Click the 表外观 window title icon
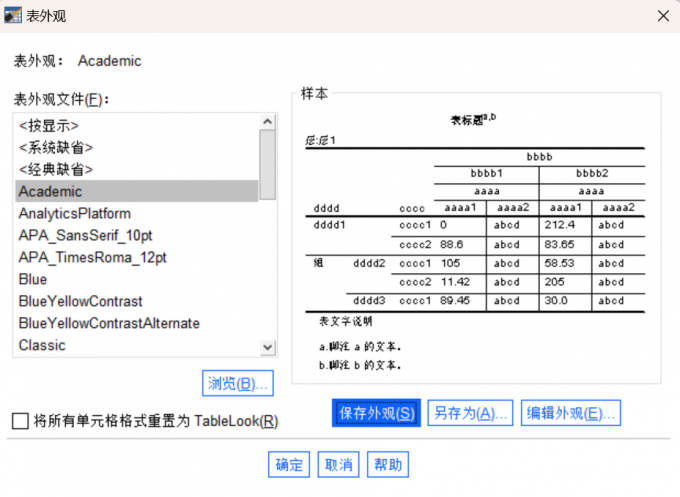680x497 pixels. coord(13,16)
